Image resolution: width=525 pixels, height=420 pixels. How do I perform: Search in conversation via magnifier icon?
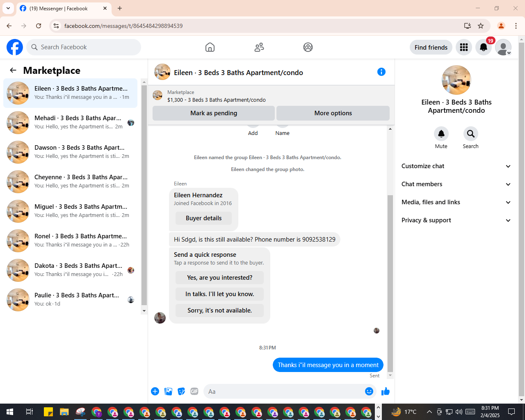pos(471,134)
